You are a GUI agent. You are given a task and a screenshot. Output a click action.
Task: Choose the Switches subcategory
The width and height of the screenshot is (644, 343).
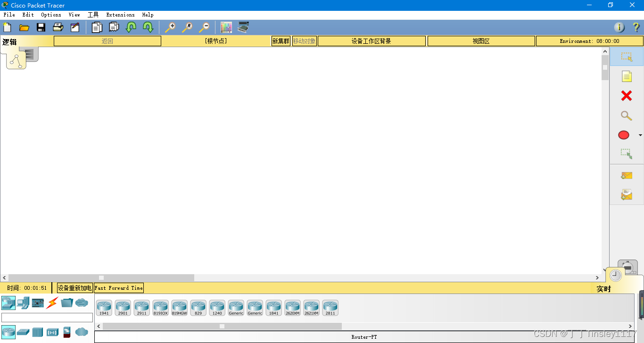click(23, 332)
